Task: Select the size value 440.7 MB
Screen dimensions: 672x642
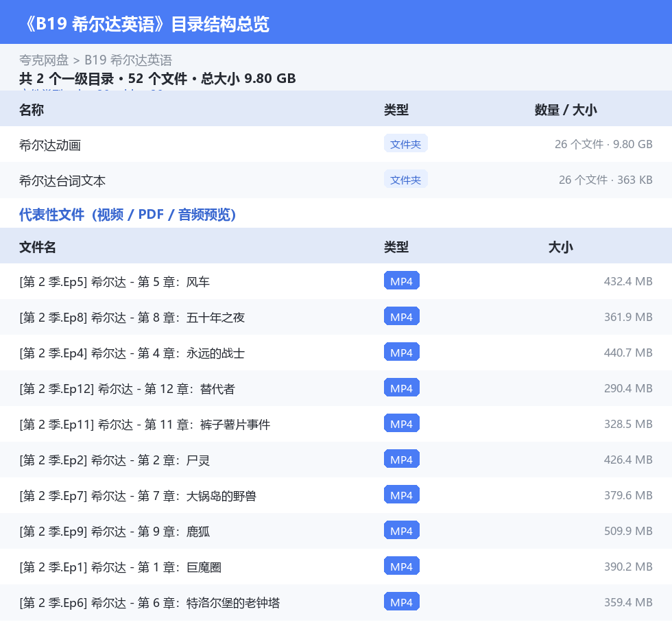Action: (628, 353)
